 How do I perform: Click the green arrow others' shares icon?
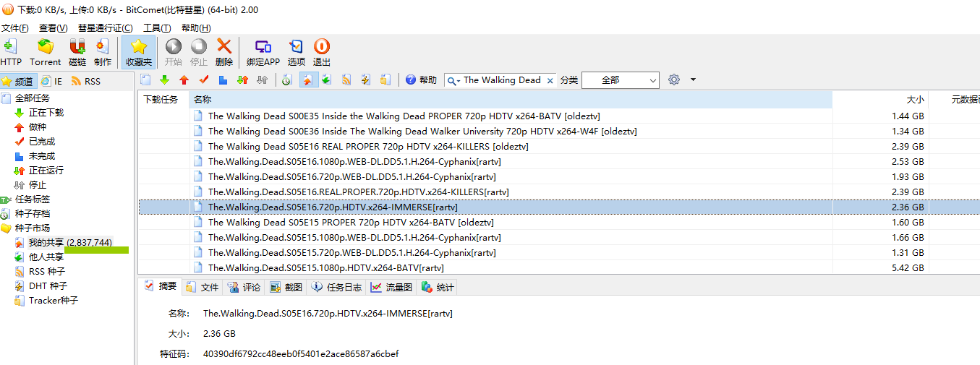[x=327, y=80]
